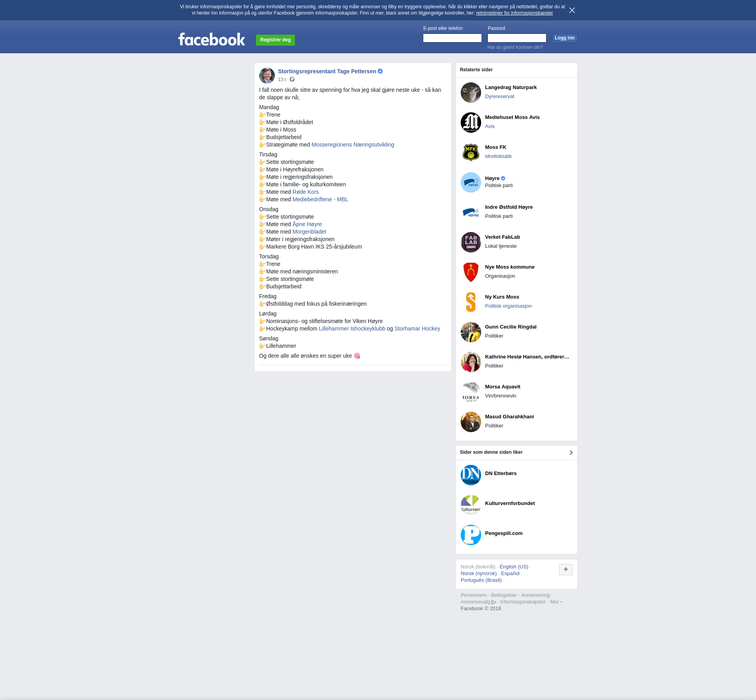Open the Masud Gharahkhani page name
This screenshot has height=700, width=756.
(510, 417)
